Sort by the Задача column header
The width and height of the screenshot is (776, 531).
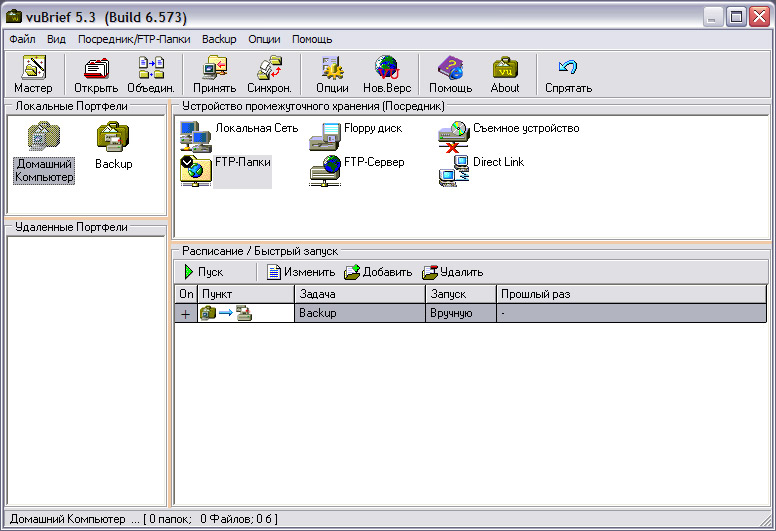tap(360, 294)
